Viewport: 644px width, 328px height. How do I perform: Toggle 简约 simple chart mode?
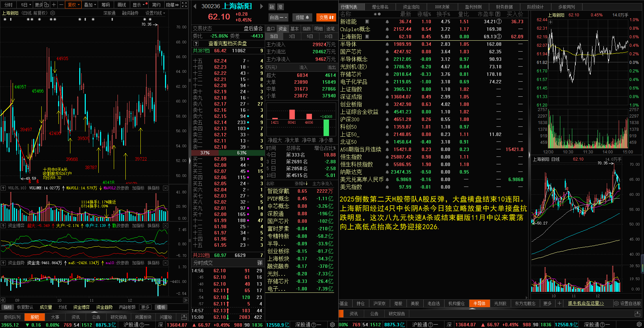tap(156, 5)
